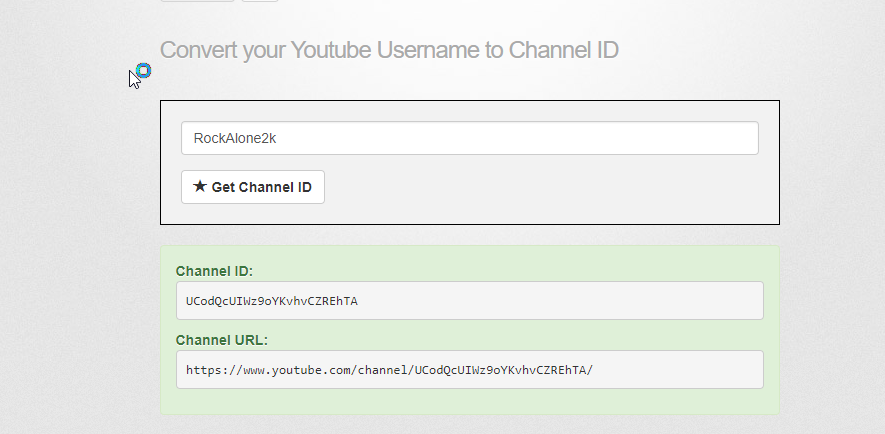Click blank area right of Get Channel ID
The height and width of the screenshot is (434, 885).
pos(550,187)
